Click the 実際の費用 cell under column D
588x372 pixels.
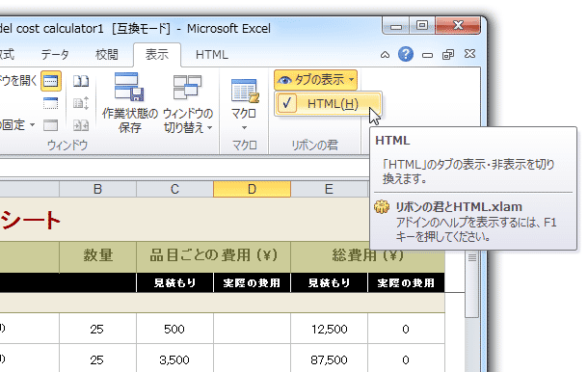pyautogui.click(x=252, y=282)
